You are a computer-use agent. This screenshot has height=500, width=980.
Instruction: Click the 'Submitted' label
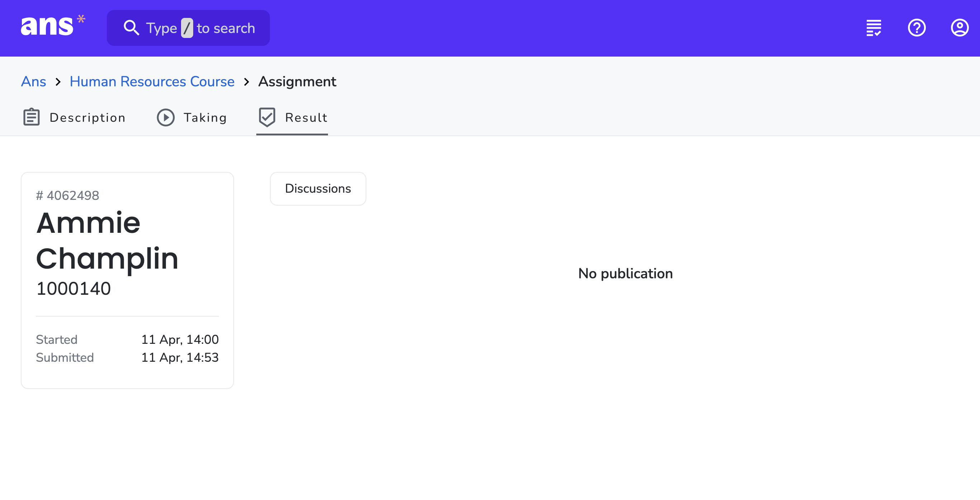(x=65, y=357)
